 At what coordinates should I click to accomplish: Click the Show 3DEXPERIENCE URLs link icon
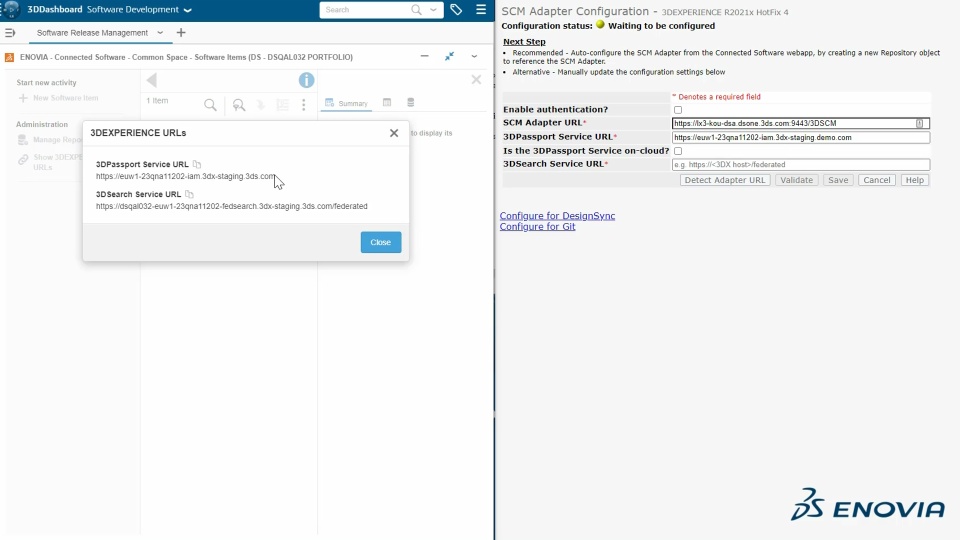point(23,160)
